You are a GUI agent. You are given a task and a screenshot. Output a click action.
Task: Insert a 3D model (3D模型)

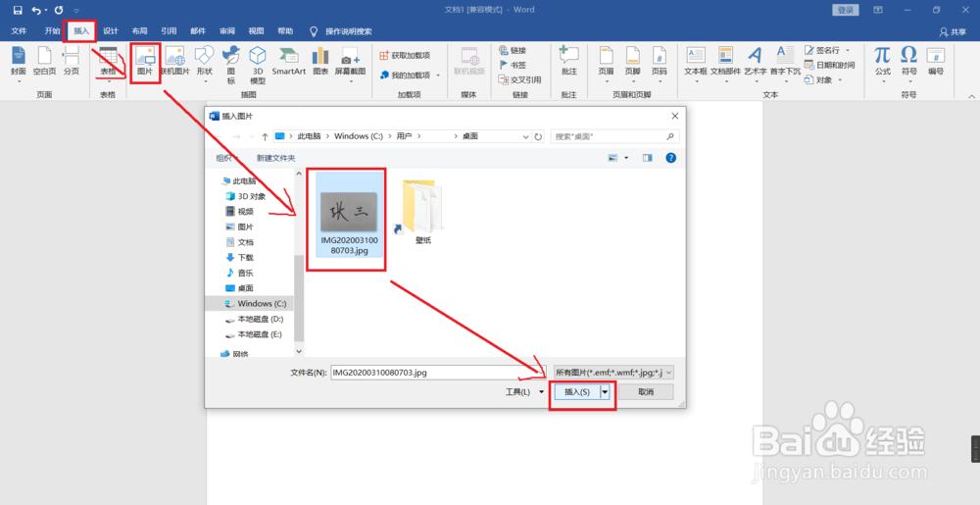point(258,65)
